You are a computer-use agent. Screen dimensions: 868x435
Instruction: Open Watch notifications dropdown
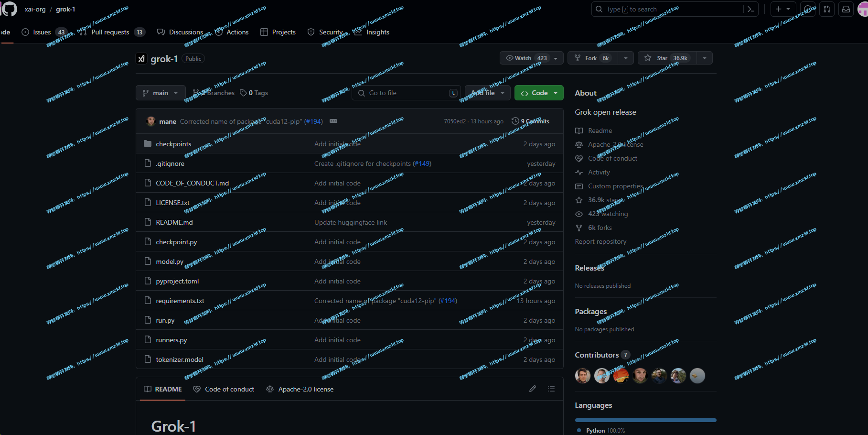pos(532,58)
